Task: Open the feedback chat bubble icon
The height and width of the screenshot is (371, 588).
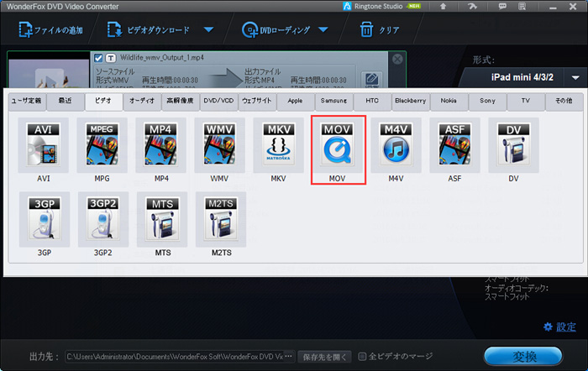Action: coord(502,7)
